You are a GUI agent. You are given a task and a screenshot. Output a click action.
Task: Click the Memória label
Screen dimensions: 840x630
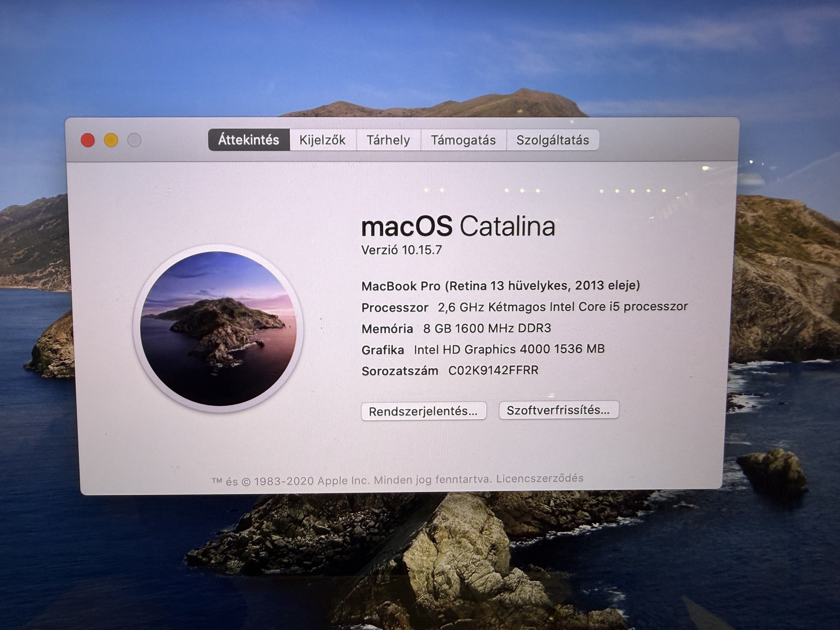387,329
